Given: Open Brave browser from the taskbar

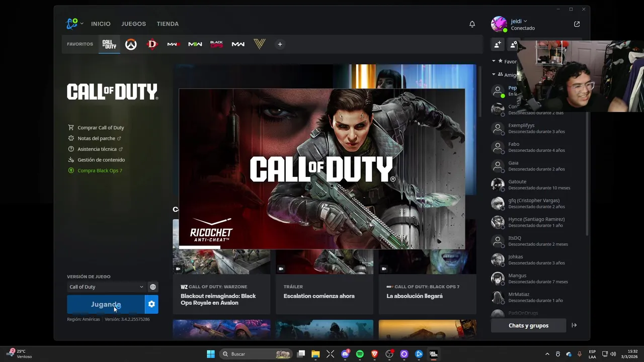Looking at the screenshot, I should [x=374, y=354].
